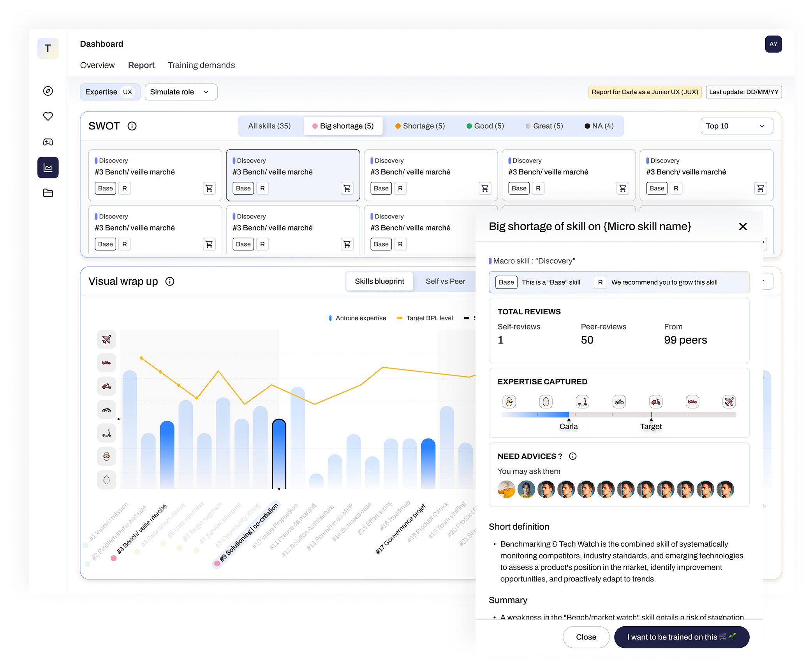
Task: Open the folder icon in the sidebar
Action: click(x=48, y=193)
